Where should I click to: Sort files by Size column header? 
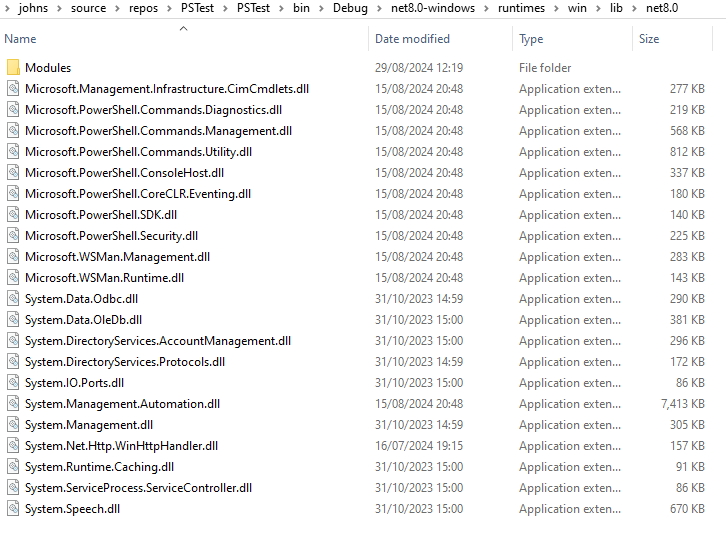(x=672, y=38)
